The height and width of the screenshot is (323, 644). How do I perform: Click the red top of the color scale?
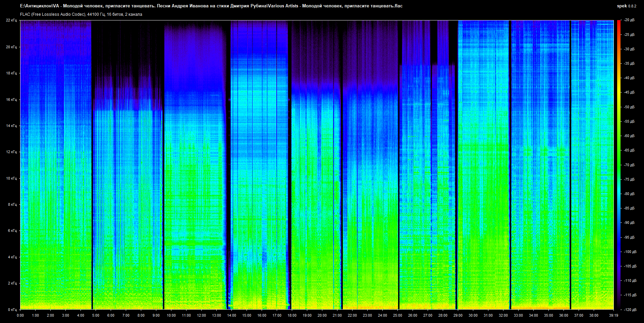pos(619,22)
